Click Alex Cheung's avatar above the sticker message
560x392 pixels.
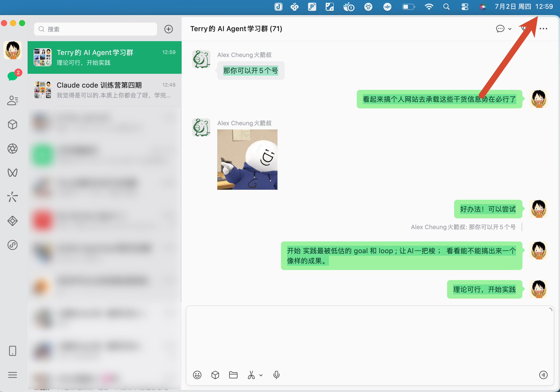pos(201,127)
